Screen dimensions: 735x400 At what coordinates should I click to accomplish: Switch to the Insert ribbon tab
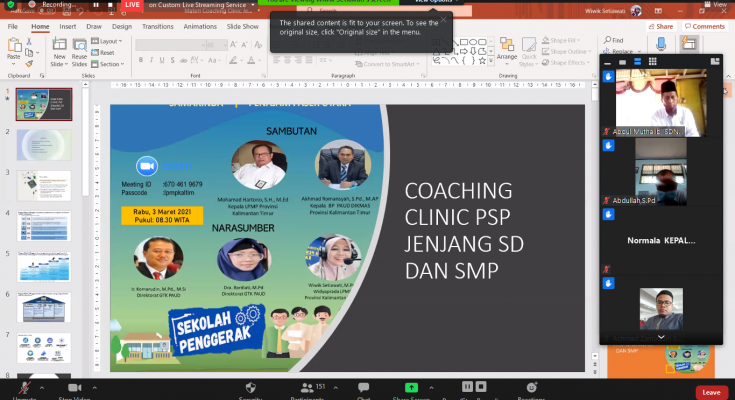click(x=69, y=27)
